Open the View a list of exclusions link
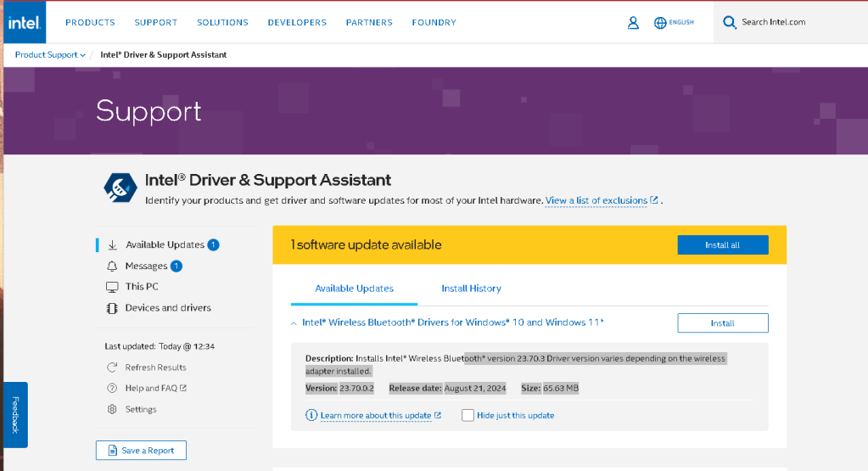The width and height of the screenshot is (868, 471). pyautogui.click(x=596, y=200)
